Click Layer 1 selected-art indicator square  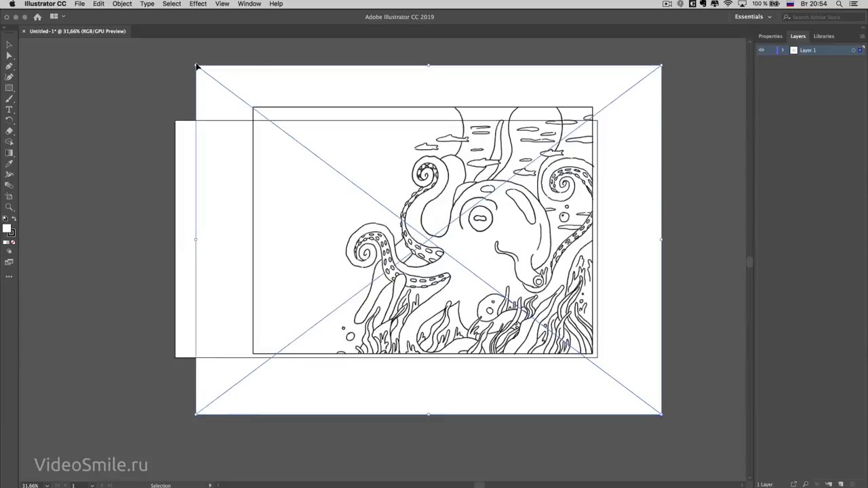860,50
